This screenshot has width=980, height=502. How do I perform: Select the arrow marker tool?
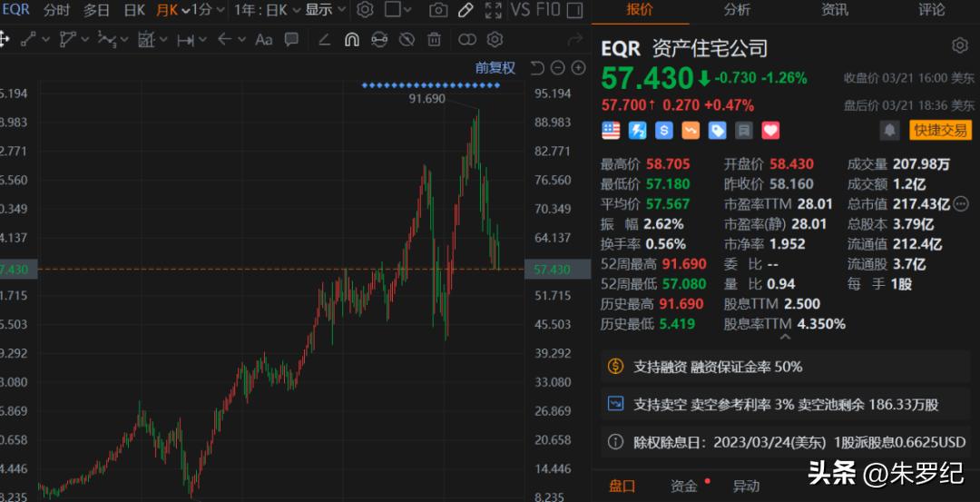pos(225,40)
